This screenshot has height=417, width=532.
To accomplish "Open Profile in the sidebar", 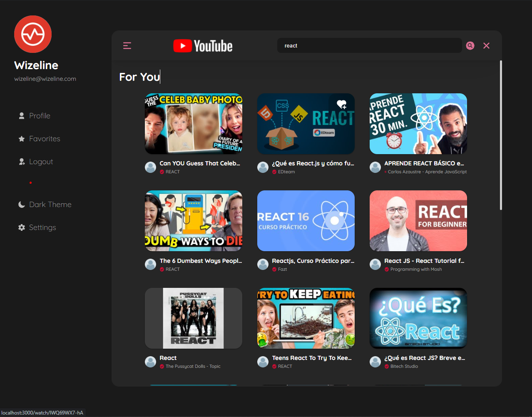I will click(x=40, y=116).
